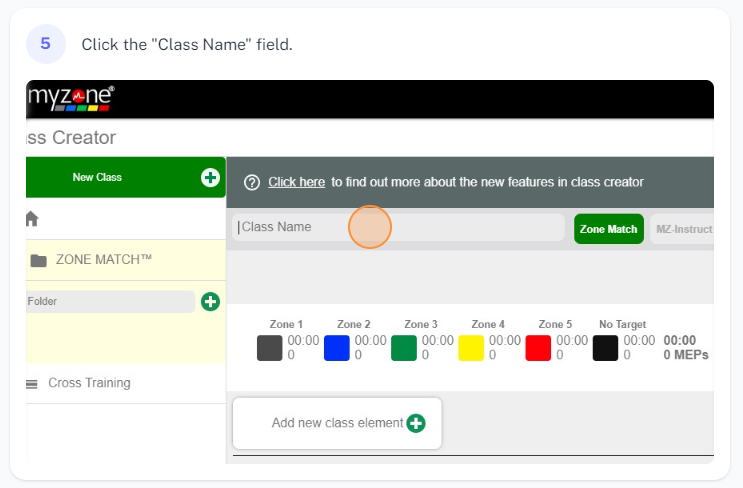Viewport: 743px width, 488px height.
Task: Click the ZONE MATCH folder icon
Action: [38, 260]
